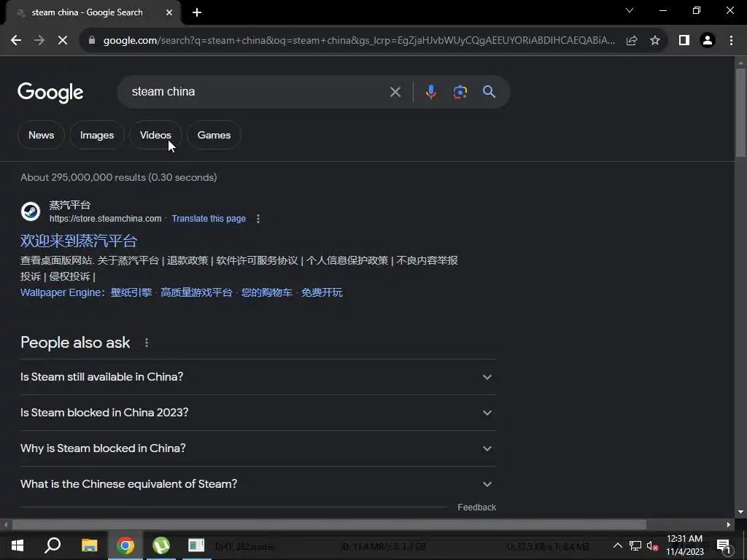Switch to steam china browser tab
The width and height of the screenshot is (747, 560).
click(x=93, y=12)
